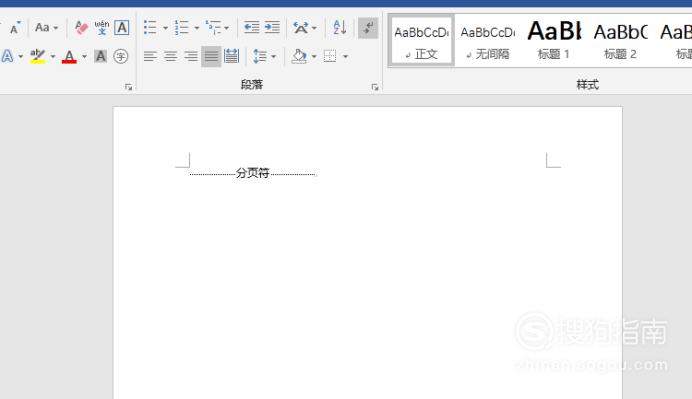The width and height of the screenshot is (692, 399).
Task: Open the Font dialog launcher
Action: (x=128, y=87)
